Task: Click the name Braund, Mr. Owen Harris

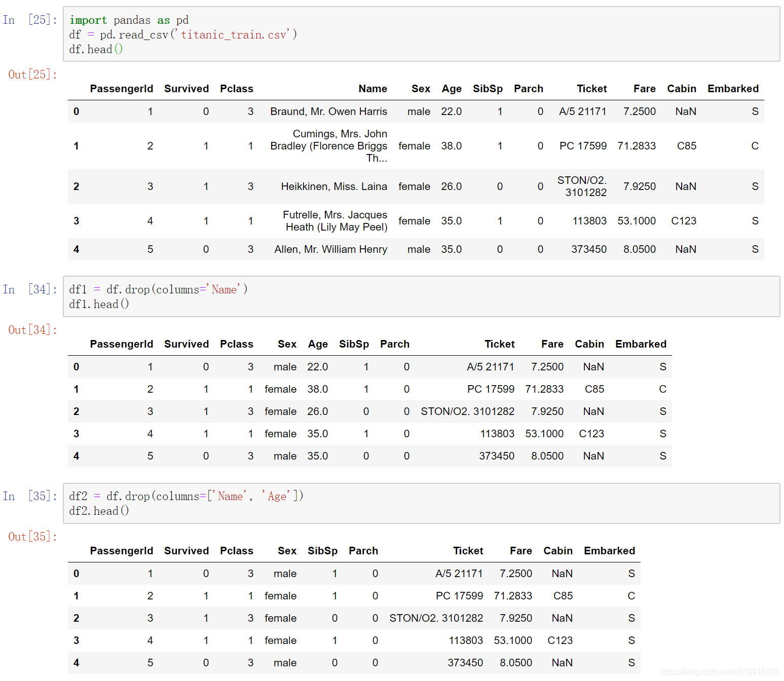Action: point(328,111)
